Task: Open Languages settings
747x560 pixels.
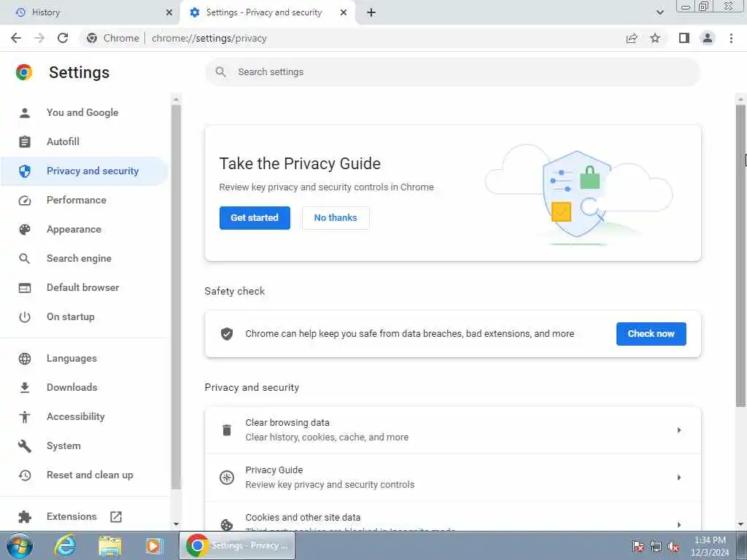Action: pyautogui.click(x=71, y=358)
